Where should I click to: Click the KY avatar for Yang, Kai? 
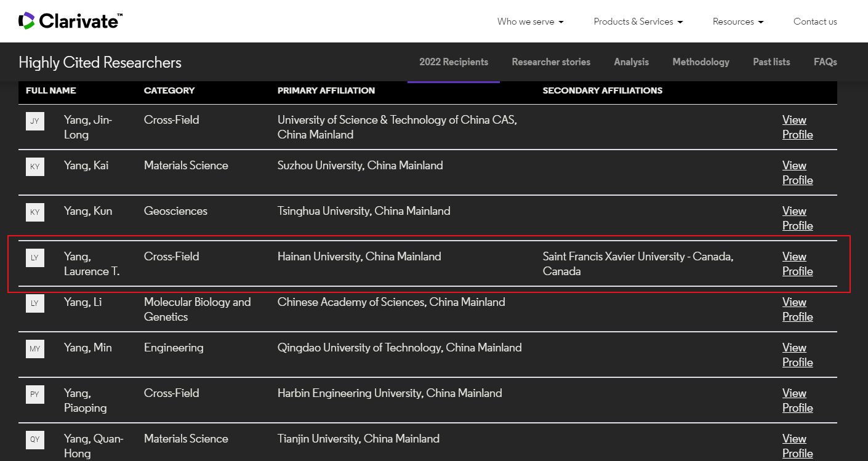35,167
